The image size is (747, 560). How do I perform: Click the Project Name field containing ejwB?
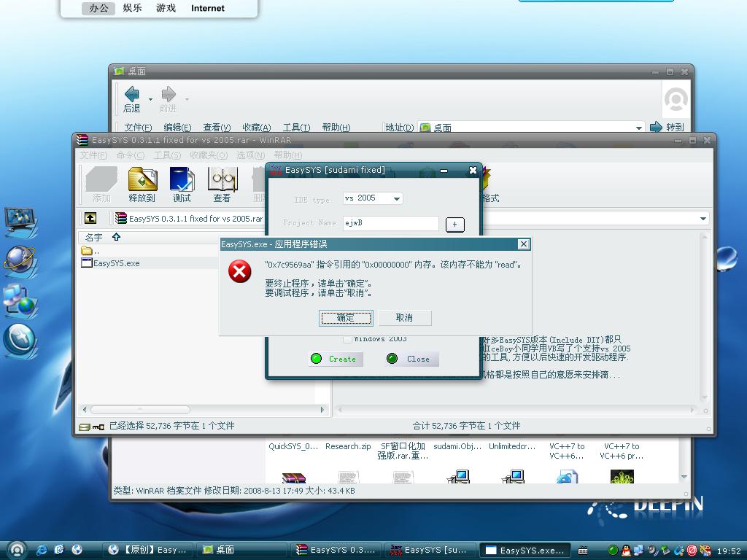point(391,223)
